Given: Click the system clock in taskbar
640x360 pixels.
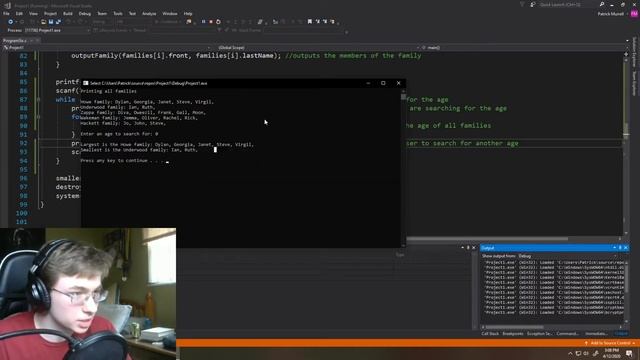Looking at the screenshot, I should tap(611, 353).
